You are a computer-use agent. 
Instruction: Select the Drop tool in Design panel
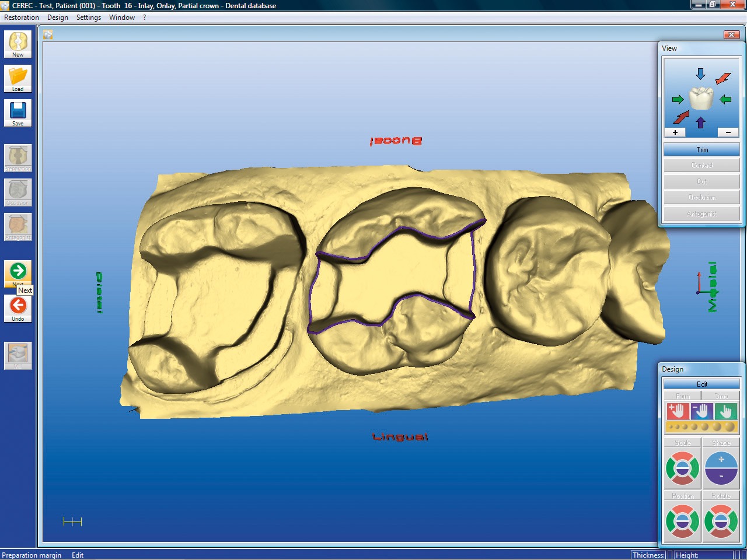pos(721,396)
